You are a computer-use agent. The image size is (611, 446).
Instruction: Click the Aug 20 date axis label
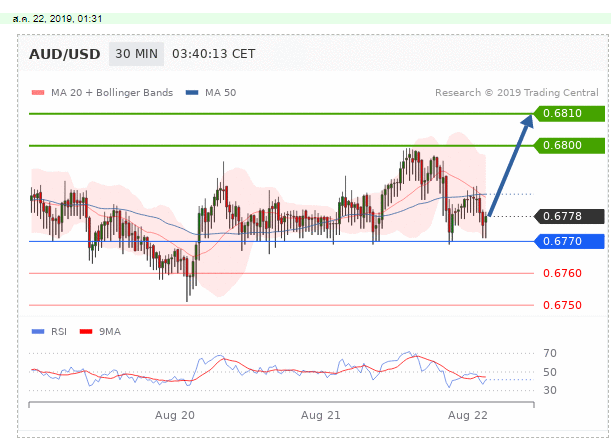click(x=175, y=415)
